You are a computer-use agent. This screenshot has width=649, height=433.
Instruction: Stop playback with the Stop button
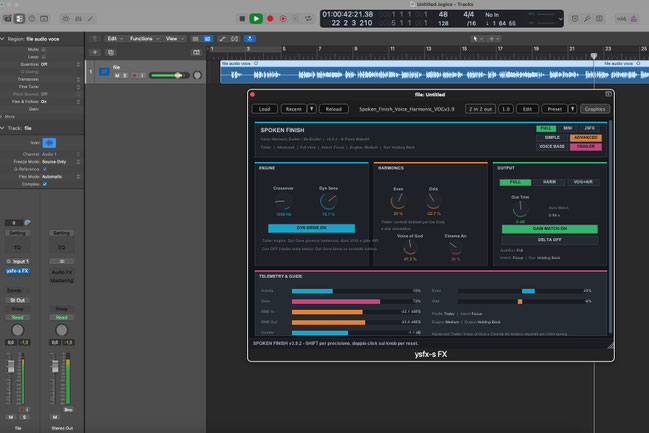point(243,19)
